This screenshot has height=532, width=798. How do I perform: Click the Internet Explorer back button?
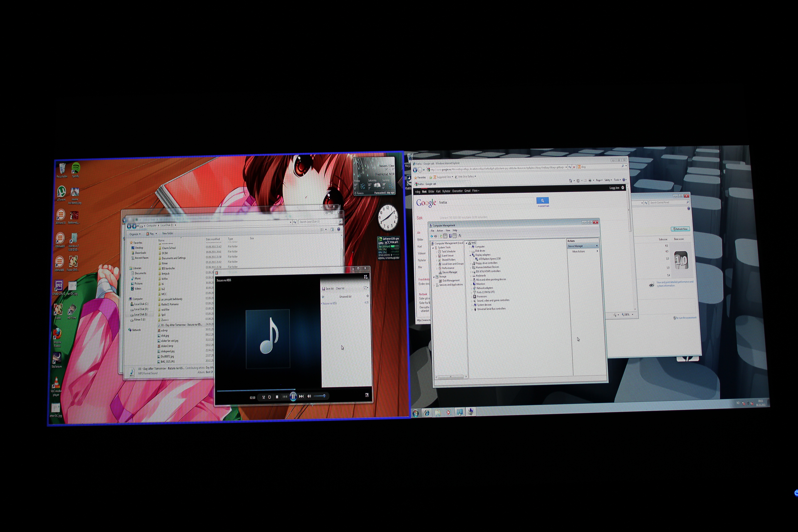click(415, 170)
